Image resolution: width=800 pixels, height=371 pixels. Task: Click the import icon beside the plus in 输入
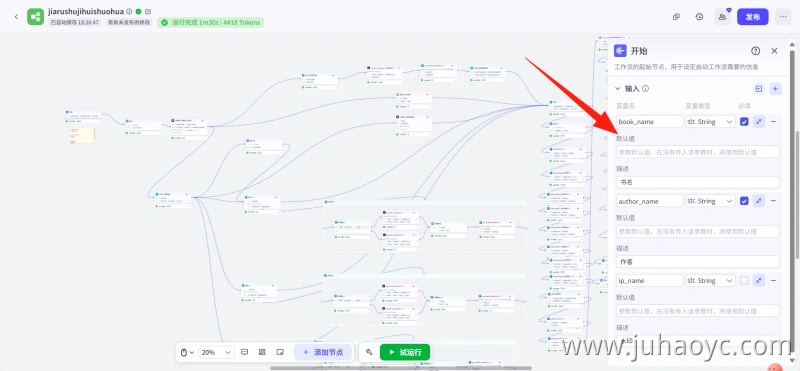[x=759, y=89]
